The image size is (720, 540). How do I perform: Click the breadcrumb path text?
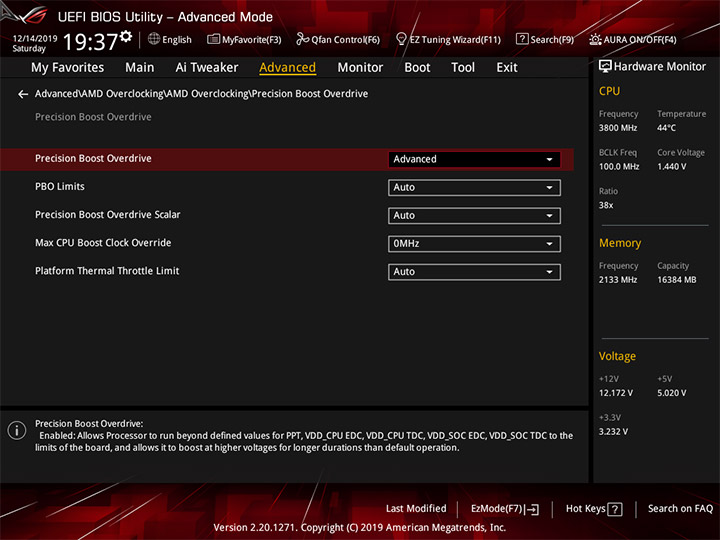click(201, 94)
